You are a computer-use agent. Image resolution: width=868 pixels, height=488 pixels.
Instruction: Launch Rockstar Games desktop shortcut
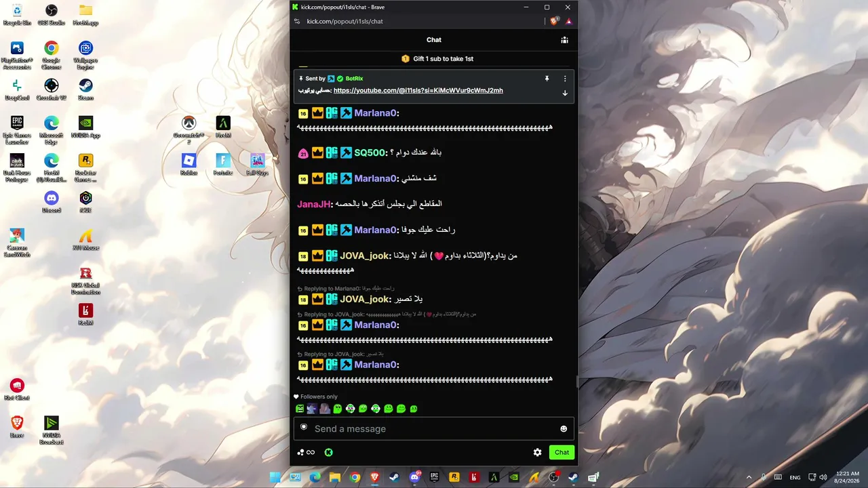pyautogui.click(x=85, y=168)
